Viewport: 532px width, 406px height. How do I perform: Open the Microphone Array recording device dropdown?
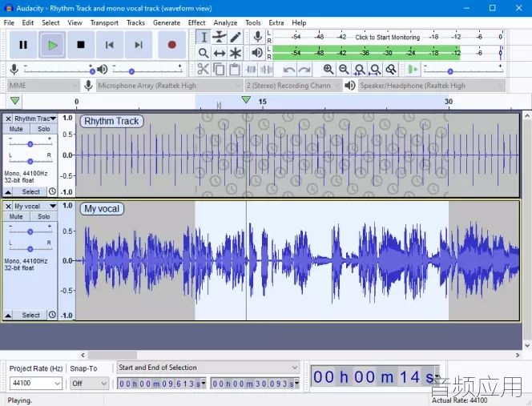click(169, 86)
